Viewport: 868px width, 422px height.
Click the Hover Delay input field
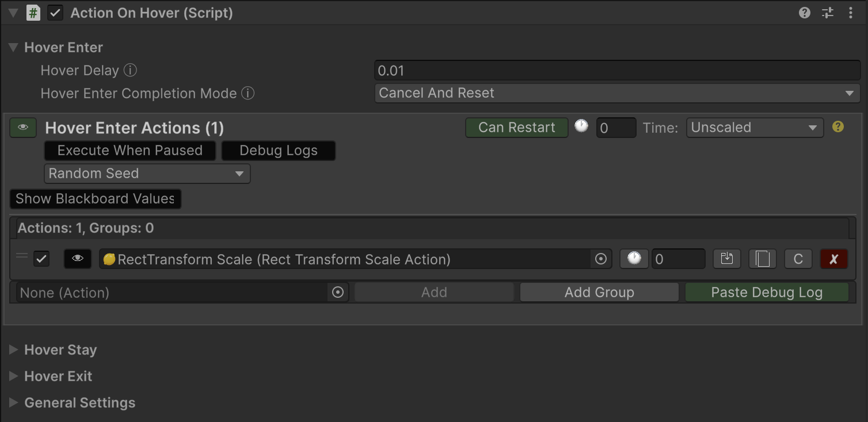coord(616,71)
